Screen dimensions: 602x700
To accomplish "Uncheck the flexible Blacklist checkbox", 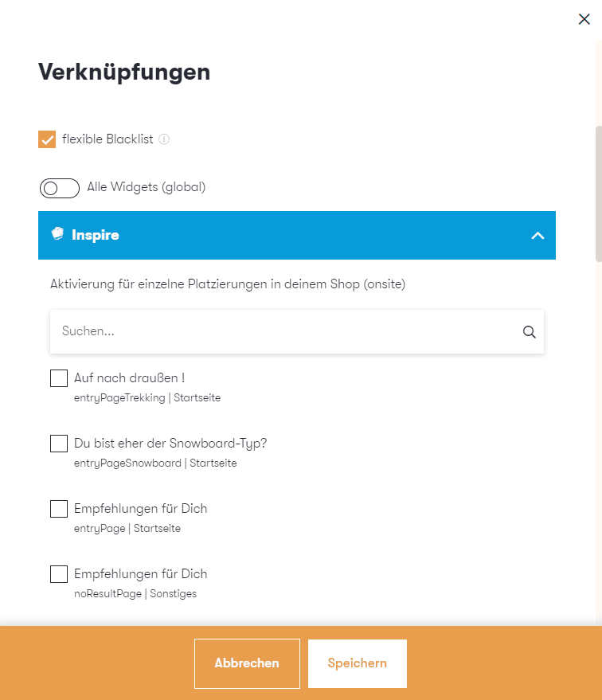I will (47, 139).
